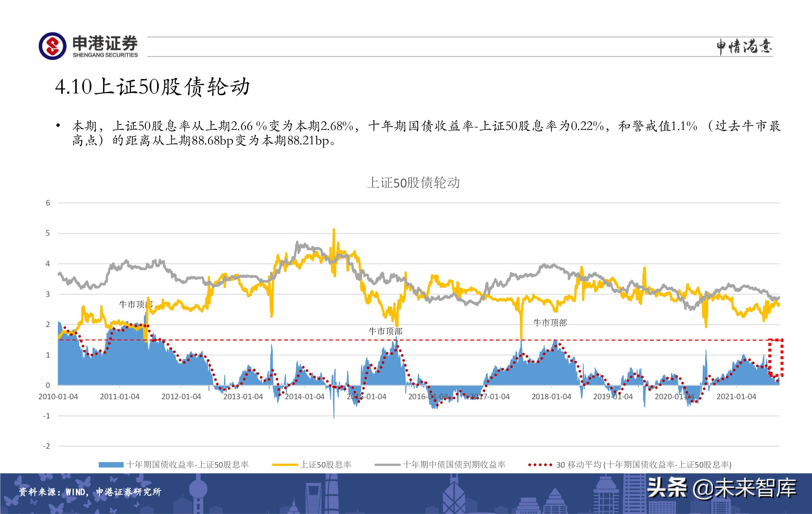Screen dimensions: 812x514
Task: Click the gray legend line for 十年期中债国债到期收益率
Action: [x=387, y=465]
